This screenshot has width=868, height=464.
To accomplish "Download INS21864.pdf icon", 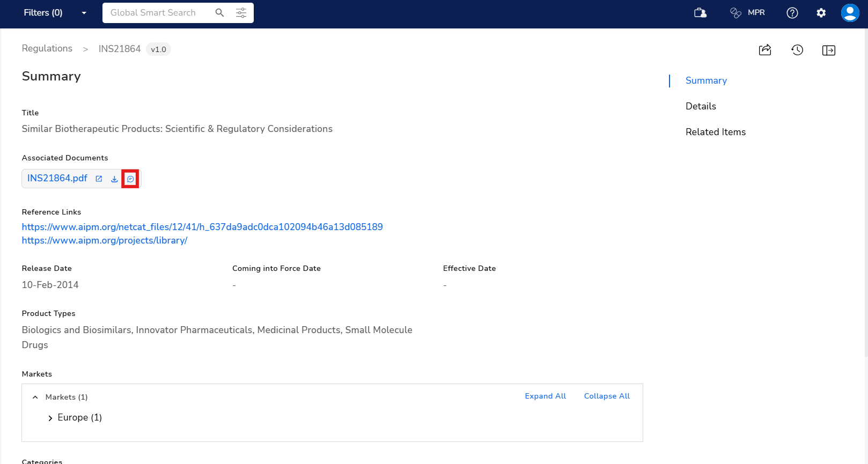I will pyautogui.click(x=114, y=179).
